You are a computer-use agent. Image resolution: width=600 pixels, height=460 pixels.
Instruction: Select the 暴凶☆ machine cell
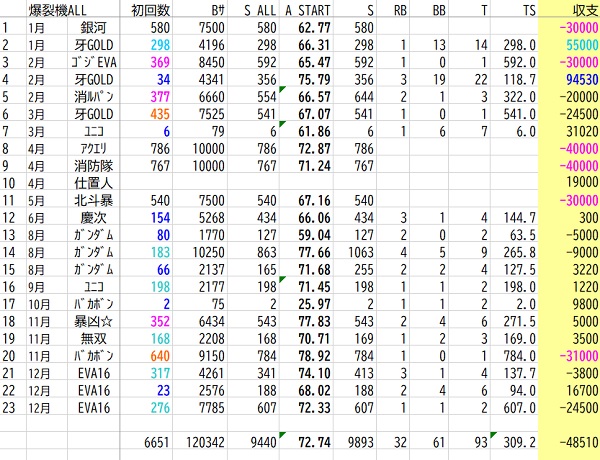tap(93, 321)
